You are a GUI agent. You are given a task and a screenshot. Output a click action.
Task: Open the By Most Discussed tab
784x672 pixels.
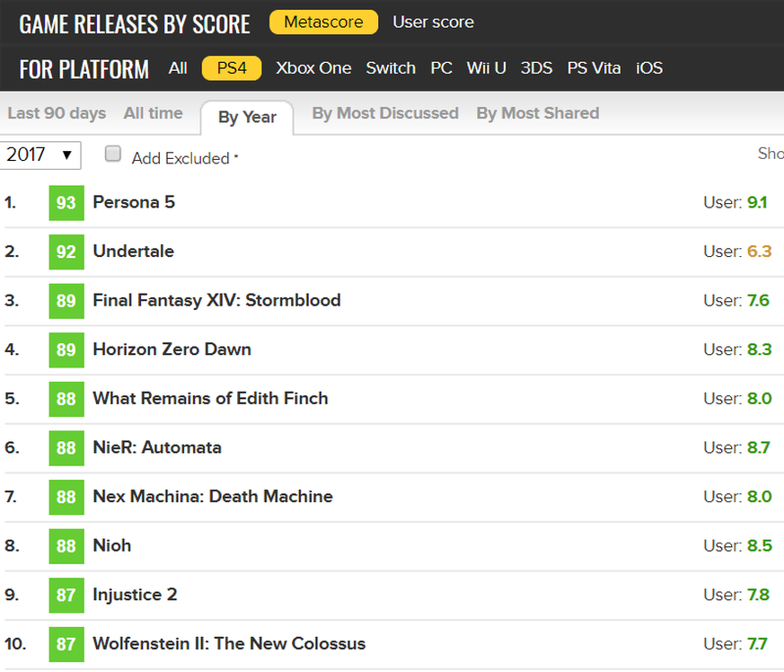pyautogui.click(x=385, y=113)
